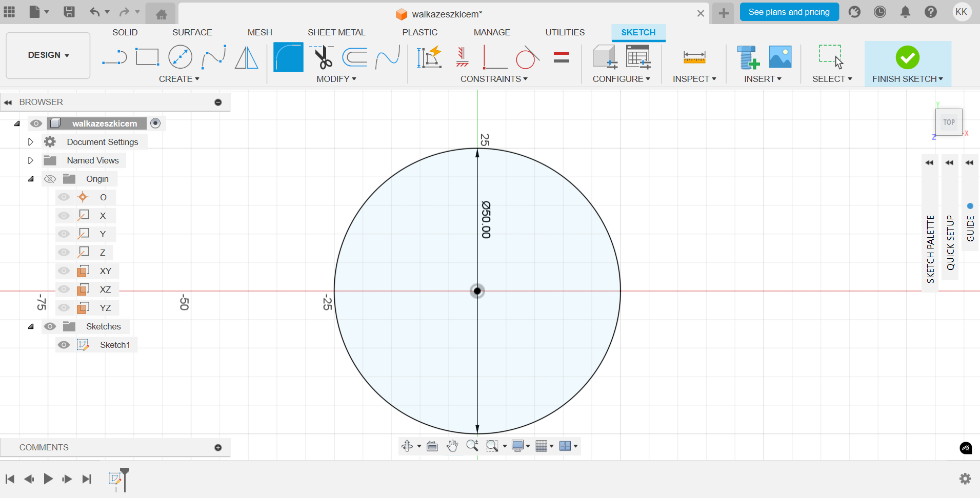Open the notifications bell
The image size is (980, 498).
tap(906, 12)
